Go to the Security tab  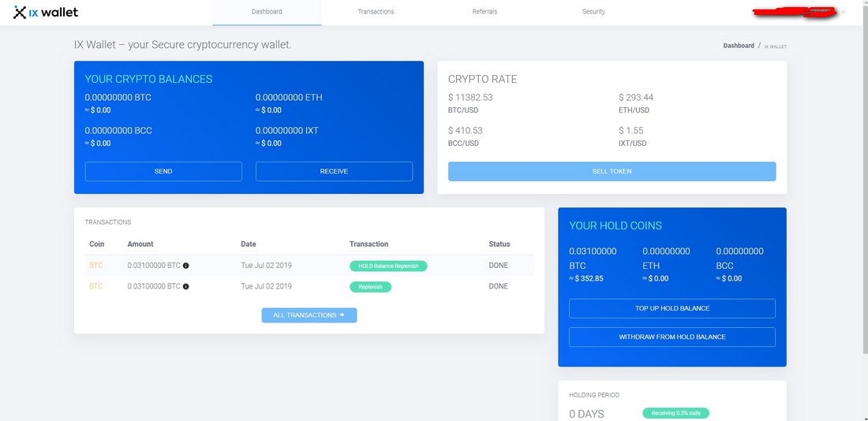tap(593, 12)
